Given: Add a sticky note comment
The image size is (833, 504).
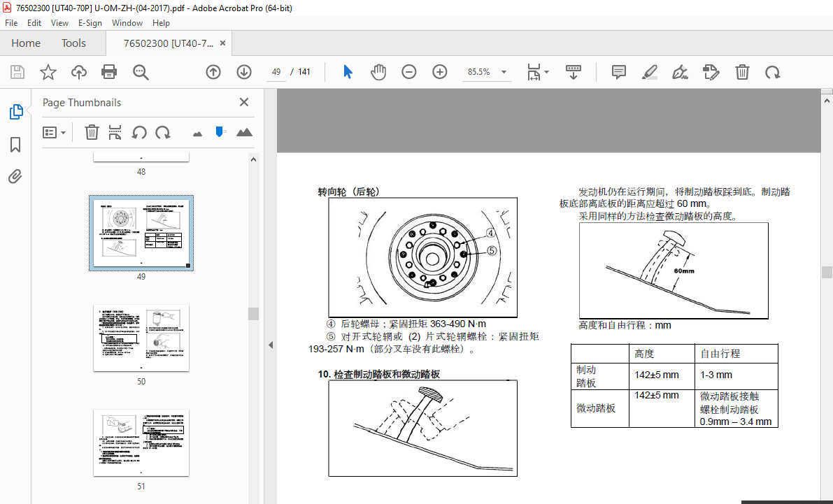Looking at the screenshot, I should click(x=619, y=72).
